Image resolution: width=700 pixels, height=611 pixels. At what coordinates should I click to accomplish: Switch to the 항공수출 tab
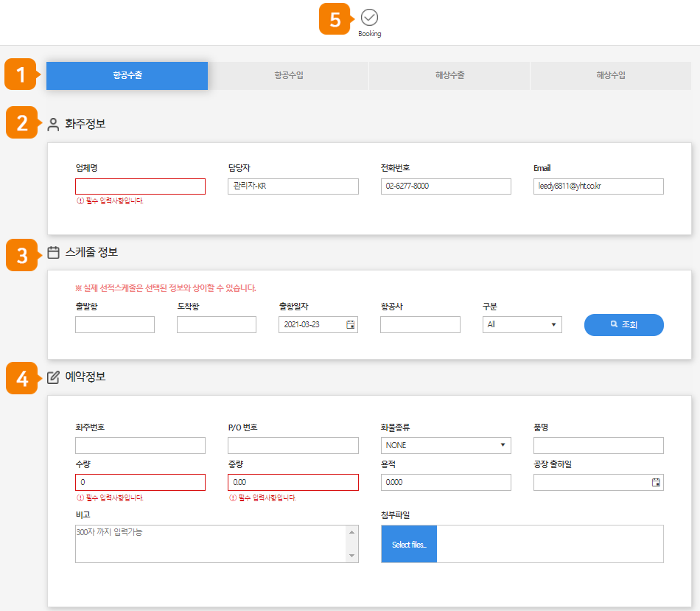[127, 75]
